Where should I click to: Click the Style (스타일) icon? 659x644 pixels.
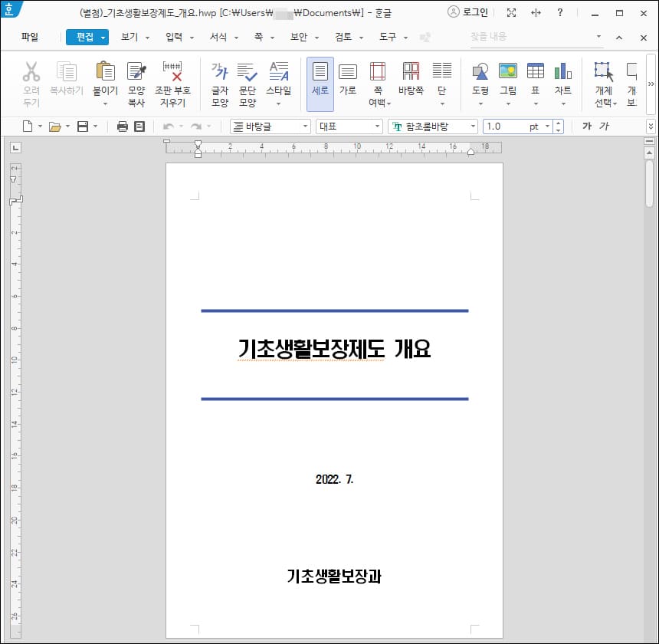point(279,71)
